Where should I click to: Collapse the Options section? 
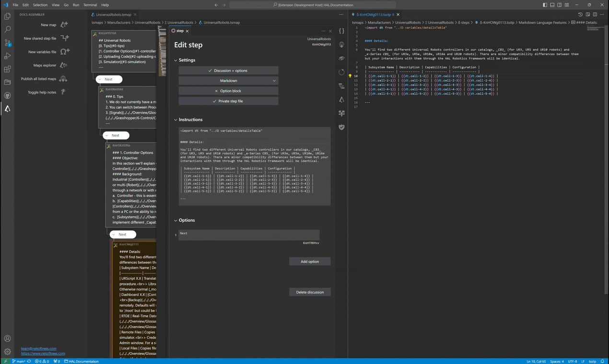coord(176,220)
